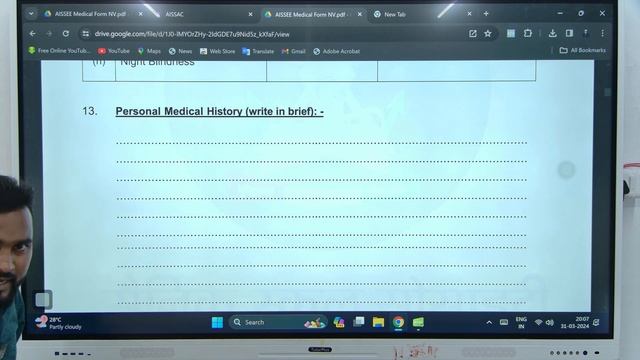Reload the Google Drive page

tap(66, 34)
